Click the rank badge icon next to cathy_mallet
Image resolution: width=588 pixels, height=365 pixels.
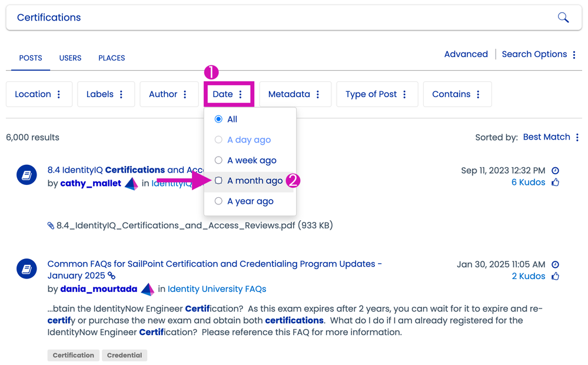(x=131, y=184)
